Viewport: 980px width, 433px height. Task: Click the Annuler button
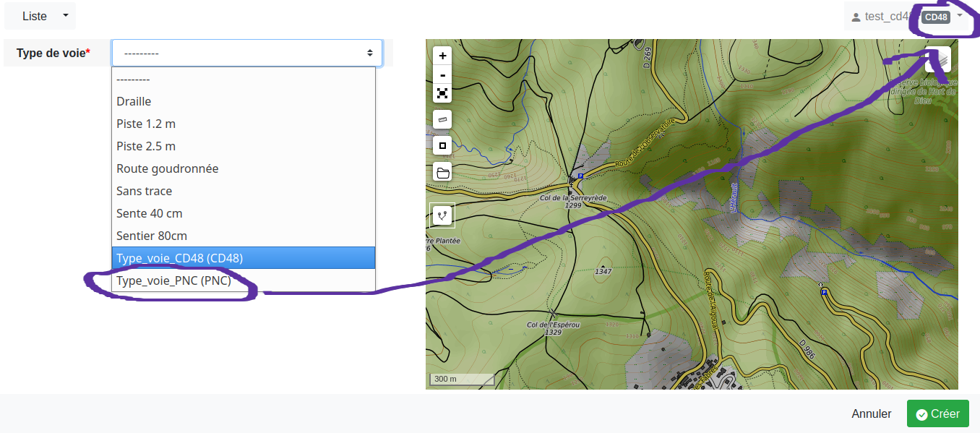click(872, 413)
